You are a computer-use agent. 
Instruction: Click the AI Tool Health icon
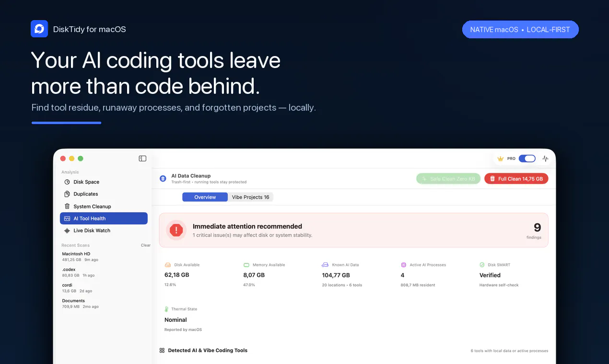coord(67,218)
